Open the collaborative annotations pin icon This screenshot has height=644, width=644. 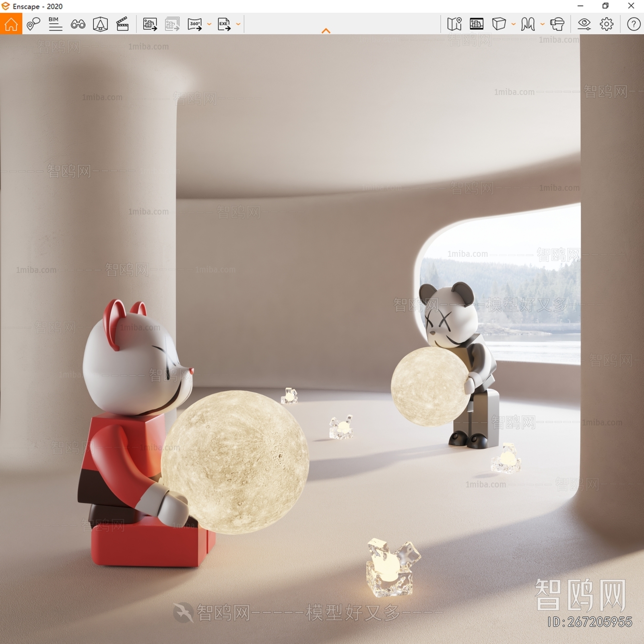tap(33, 24)
